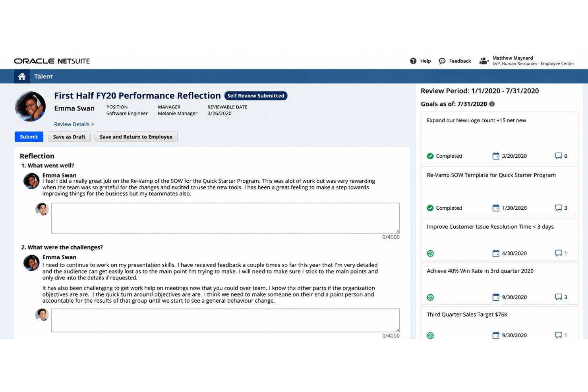Click the blue Submit button
Screen dimensions: 588x392
29,137
